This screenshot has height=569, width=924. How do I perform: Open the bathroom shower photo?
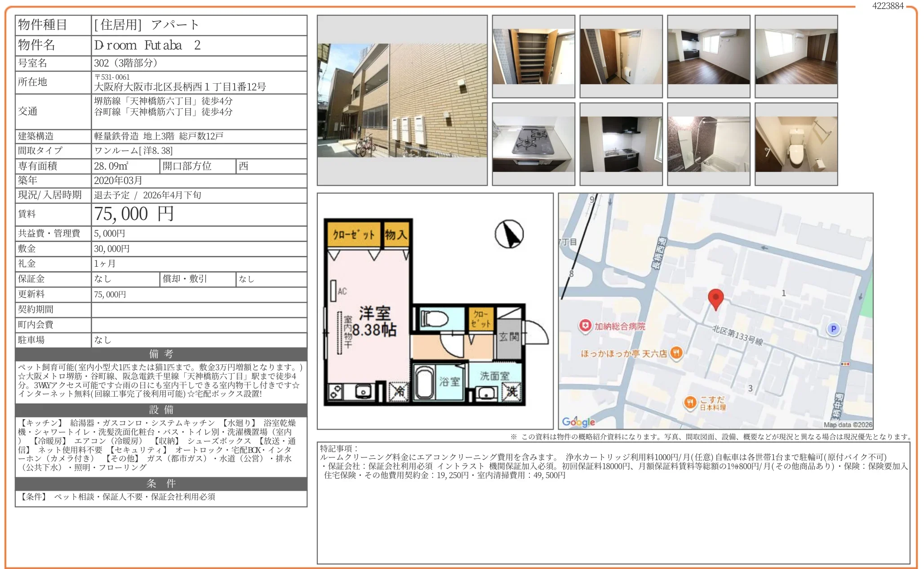pos(708,144)
